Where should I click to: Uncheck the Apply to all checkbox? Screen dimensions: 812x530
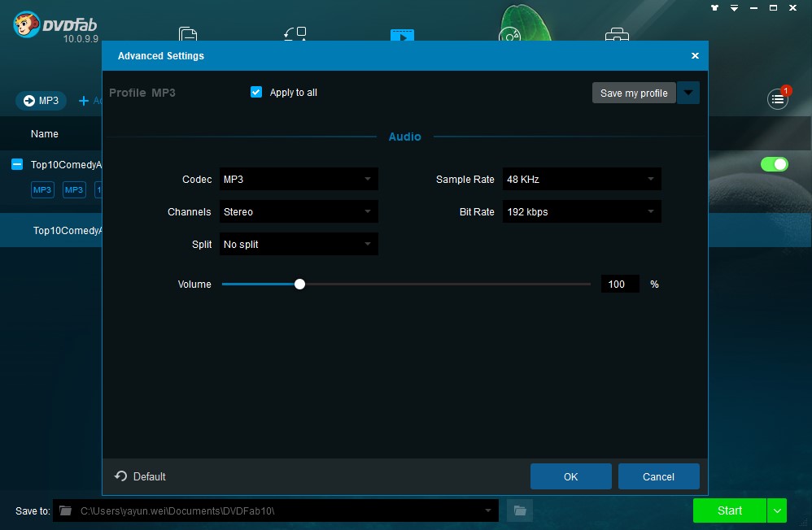coord(256,92)
